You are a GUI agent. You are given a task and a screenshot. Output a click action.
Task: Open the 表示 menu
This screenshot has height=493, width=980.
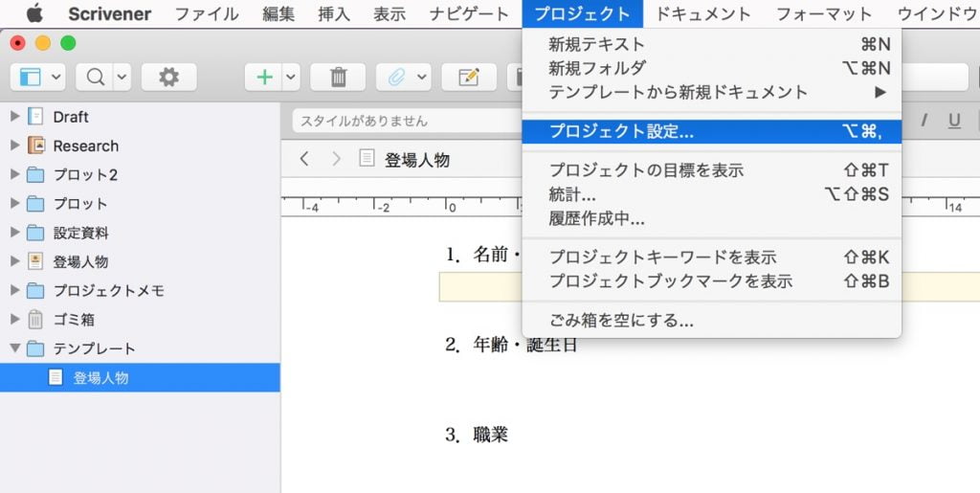390,13
